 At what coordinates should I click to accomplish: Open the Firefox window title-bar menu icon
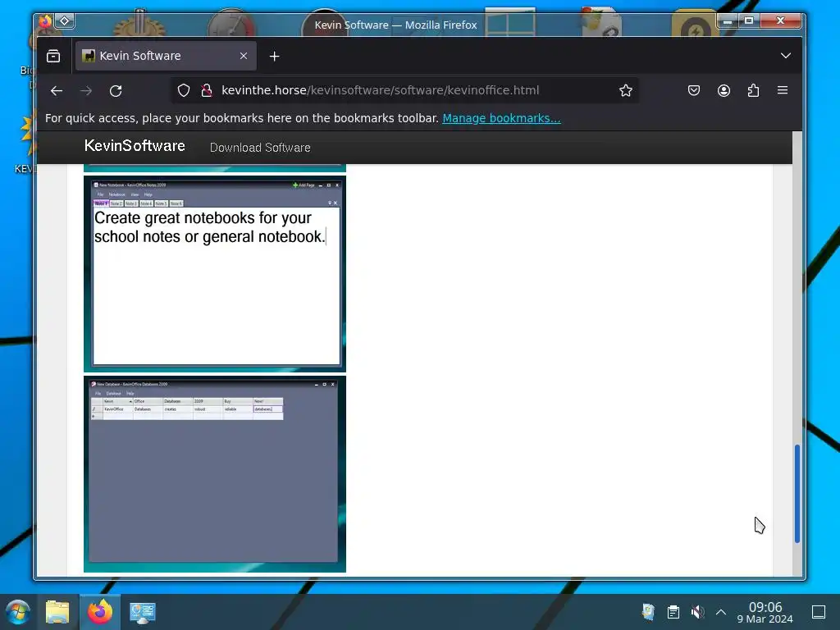pos(45,21)
